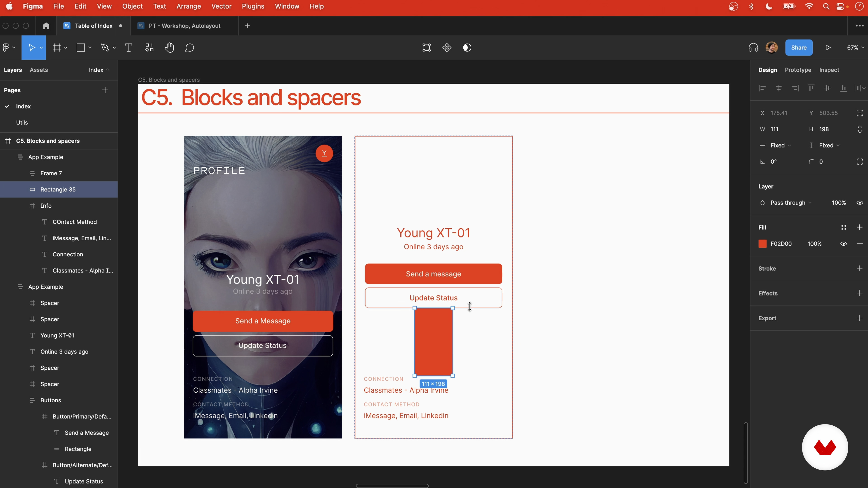Toggle layer visibility eye in Layer section
868x488 pixels.
(x=860, y=203)
